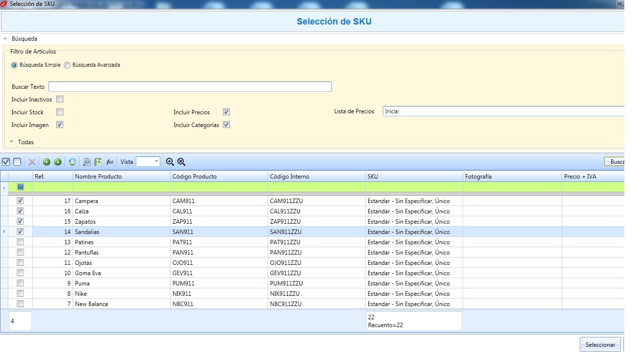Click the f(x) formula icon
The width and height of the screenshot is (644, 360).
tap(110, 162)
